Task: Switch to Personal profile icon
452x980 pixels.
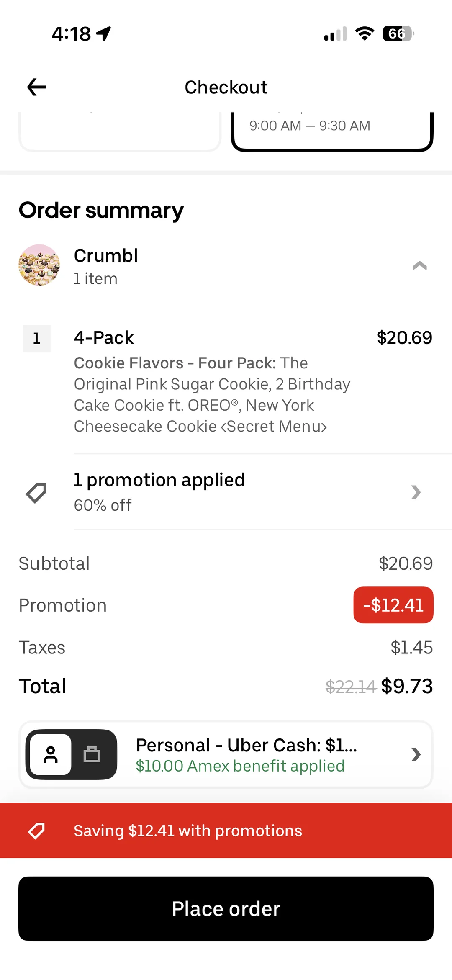Action: click(x=51, y=754)
